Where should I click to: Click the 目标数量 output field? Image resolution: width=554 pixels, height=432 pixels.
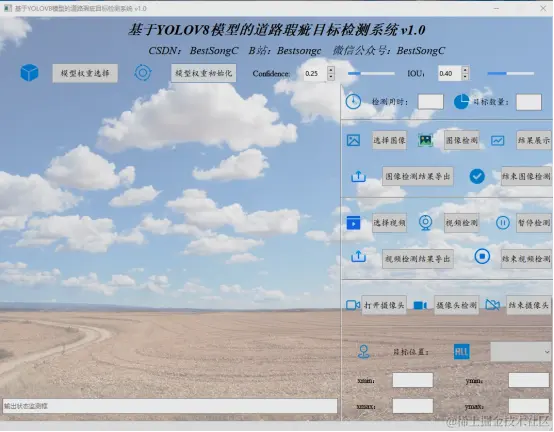529,102
